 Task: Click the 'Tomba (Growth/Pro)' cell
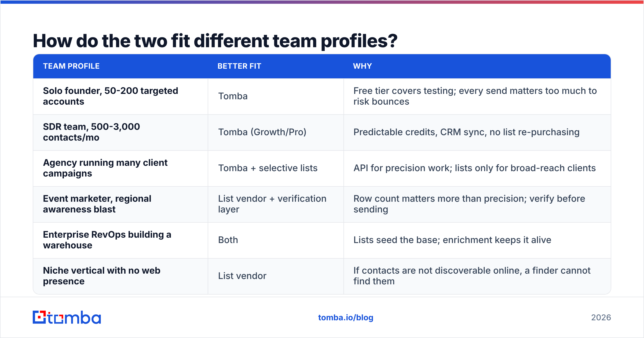[x=276, y=132]
